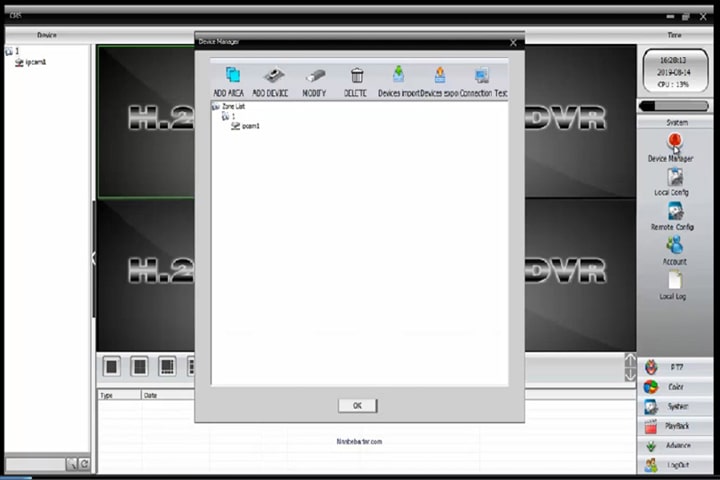Choose the single-view layout button
The image size is (720, 480).
[112, 367]
